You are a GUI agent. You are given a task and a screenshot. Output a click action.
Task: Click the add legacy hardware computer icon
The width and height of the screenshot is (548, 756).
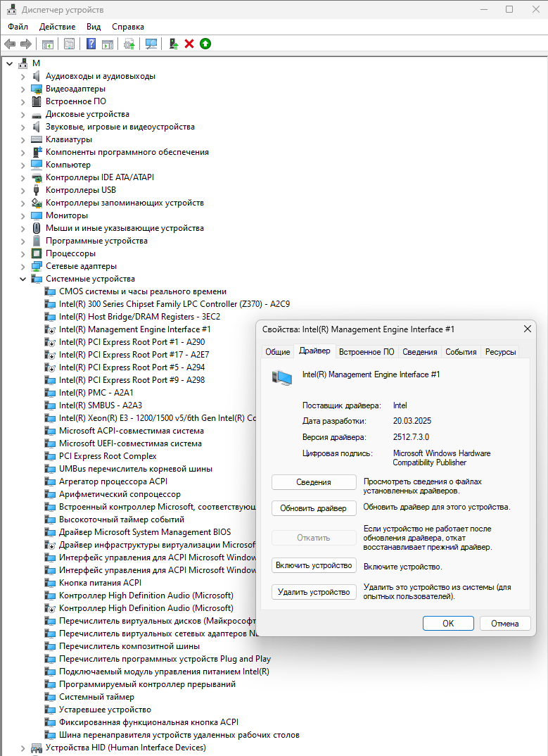tap(173, 44)
